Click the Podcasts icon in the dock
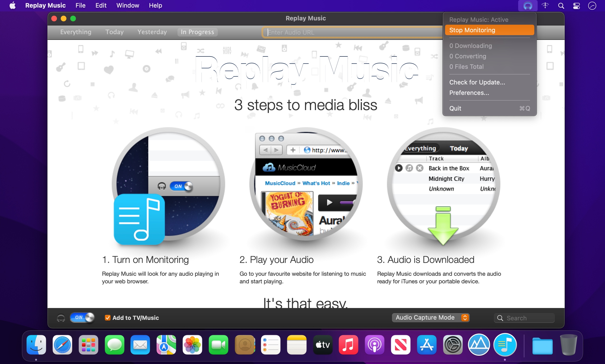 click(374, 345)
